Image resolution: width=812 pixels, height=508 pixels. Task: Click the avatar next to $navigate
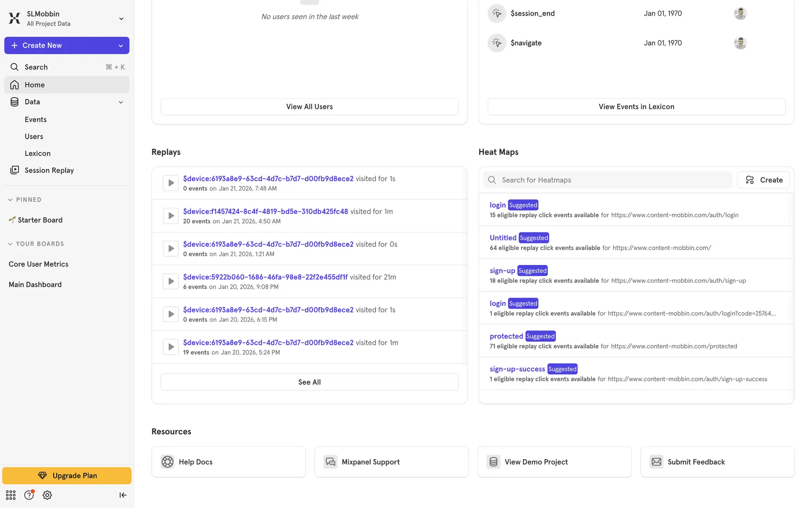[x=740, y=43]
